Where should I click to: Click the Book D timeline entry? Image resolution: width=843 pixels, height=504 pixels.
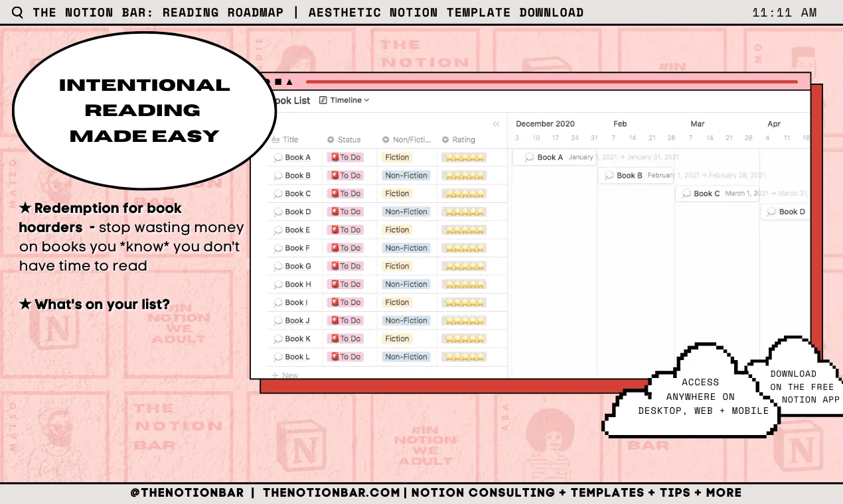pos(785,212)
